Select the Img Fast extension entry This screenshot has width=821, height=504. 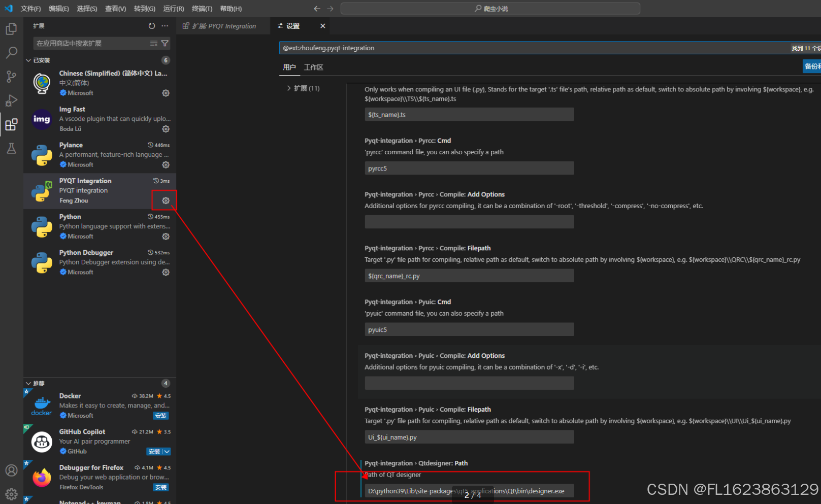pyautogui.click(x=100, y=119)
